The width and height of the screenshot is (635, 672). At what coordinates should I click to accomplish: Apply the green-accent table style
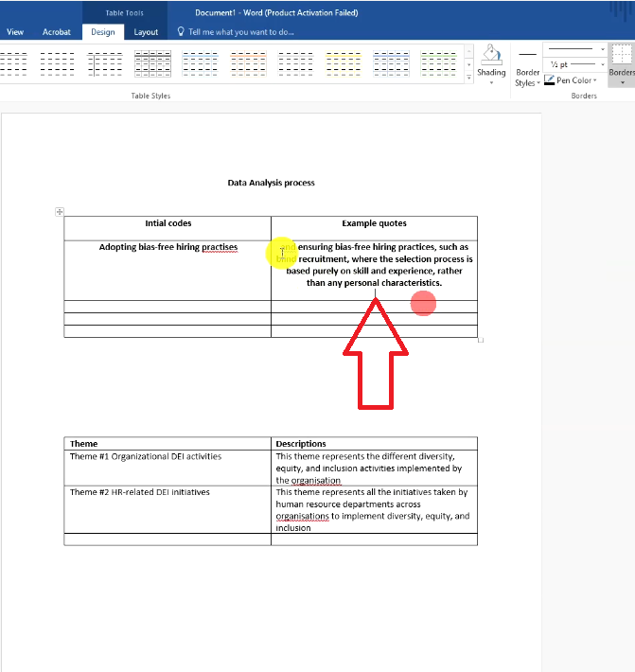click(x=439, y=63)
